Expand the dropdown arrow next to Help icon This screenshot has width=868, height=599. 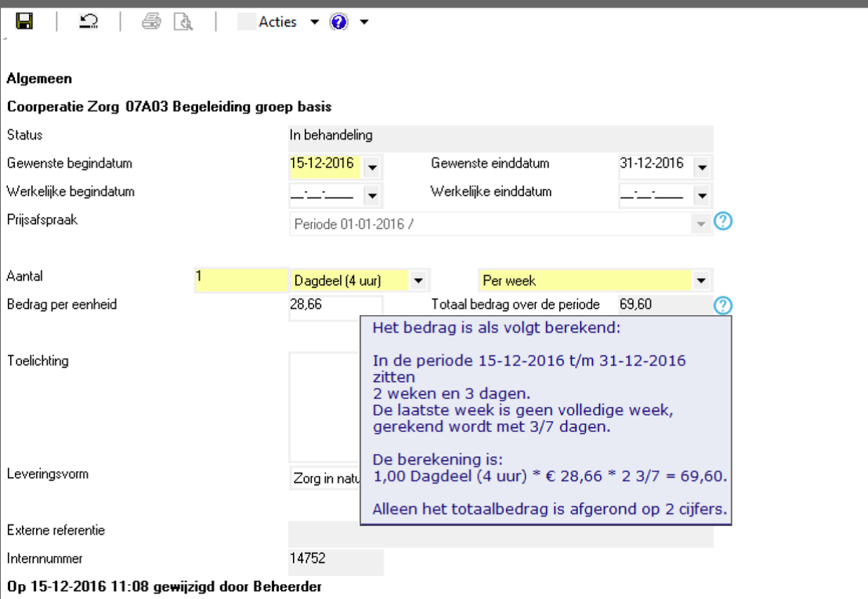point(363,22)
